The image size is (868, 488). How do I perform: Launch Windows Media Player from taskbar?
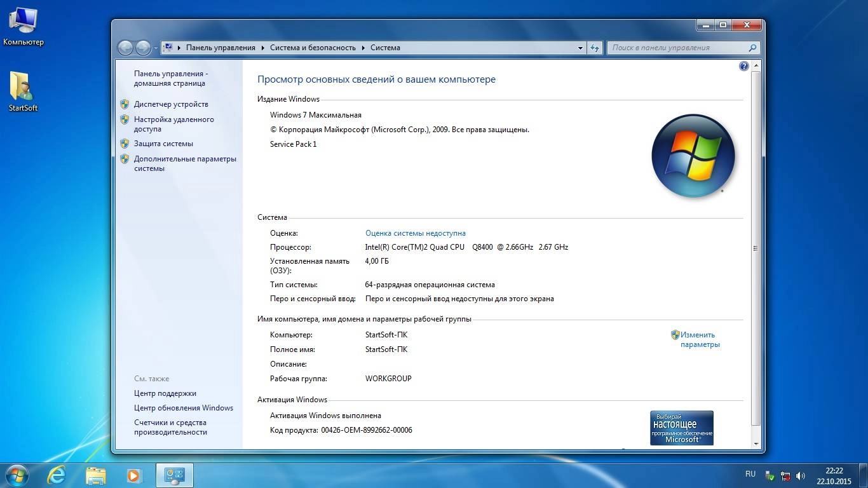tap(133, 475)
